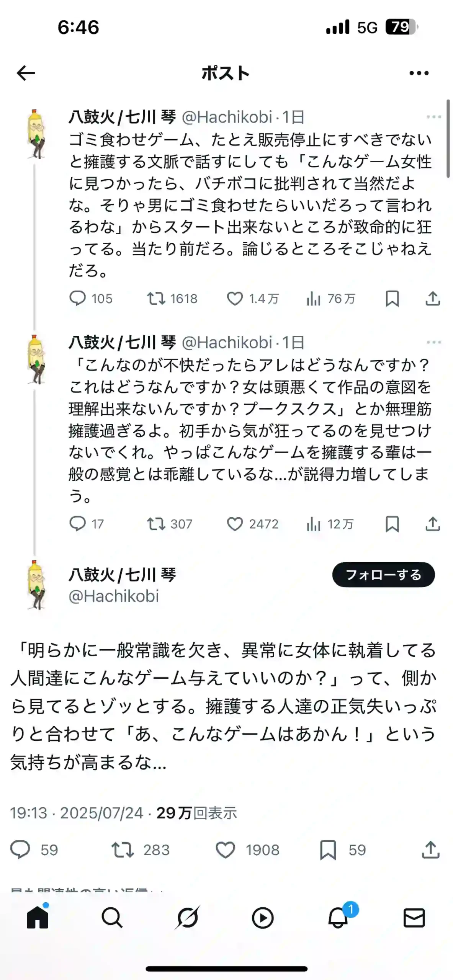Open the three-dot menu on the first tweet

(x=434, y=118)
